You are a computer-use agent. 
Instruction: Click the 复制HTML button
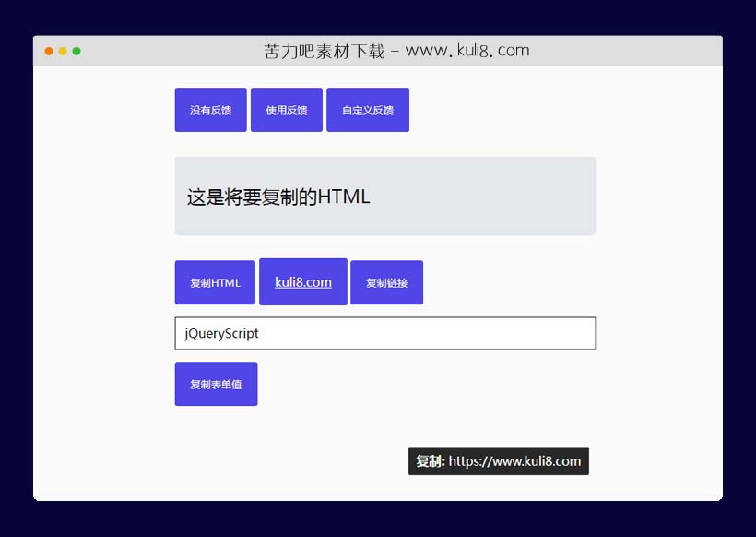pyautogui.click(x=214, y=282)
